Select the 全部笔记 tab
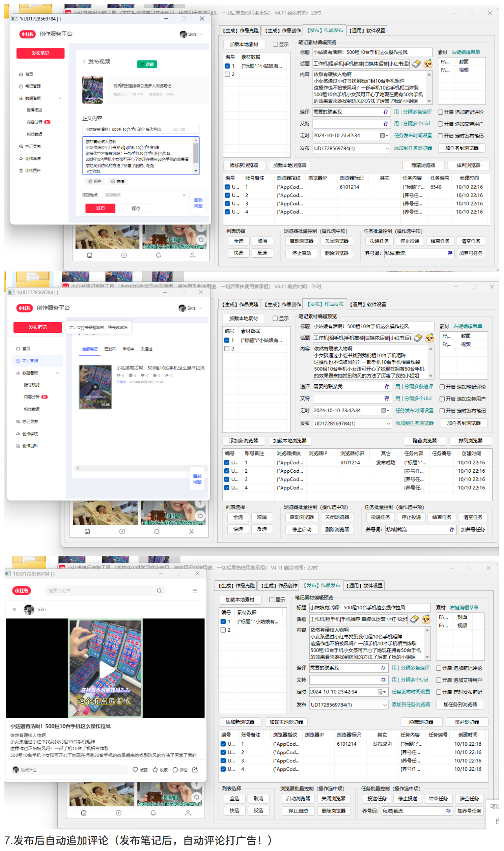The width and height of the screenshot is (504, 851). pyautogui.click(x=90, y=349)
